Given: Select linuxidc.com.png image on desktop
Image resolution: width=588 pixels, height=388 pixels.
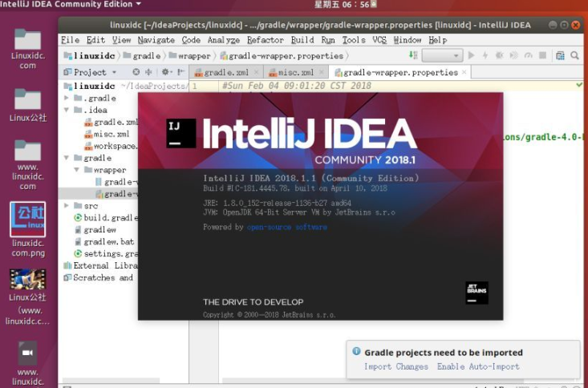Looking at the screenshot, I should click(x=28, y=229).
